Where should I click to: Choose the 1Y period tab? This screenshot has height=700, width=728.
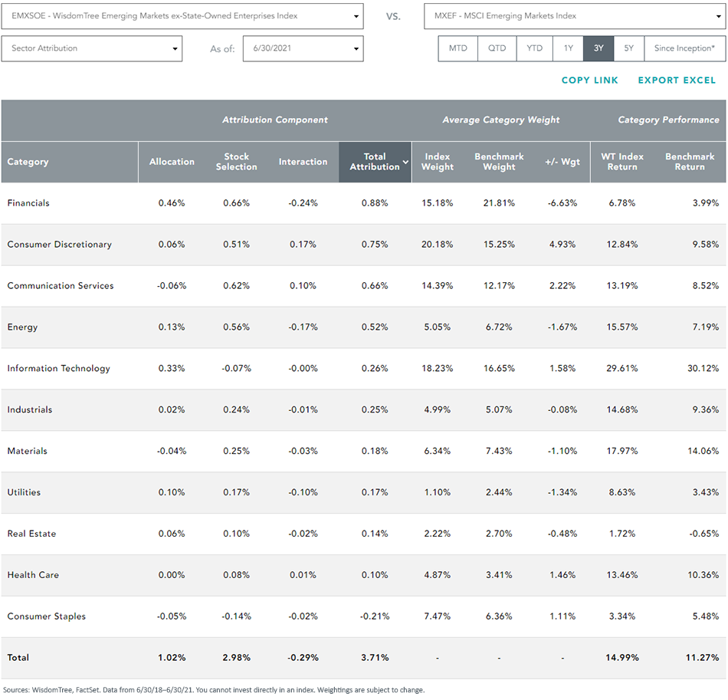coord(569,49)
